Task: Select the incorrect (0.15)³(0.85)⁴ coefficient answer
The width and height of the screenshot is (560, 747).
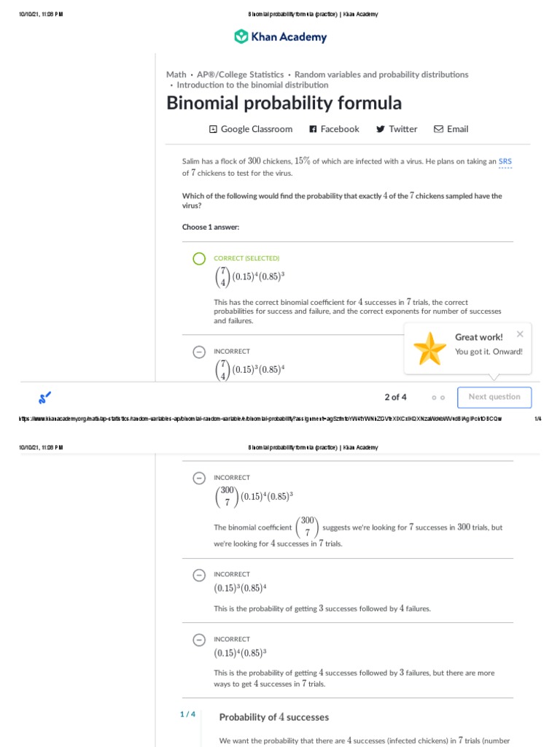Action: click(x=199, y=352)
